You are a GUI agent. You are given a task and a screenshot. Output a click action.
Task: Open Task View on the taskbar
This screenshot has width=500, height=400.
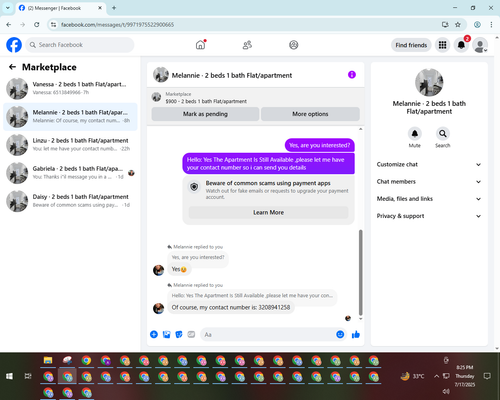pyautogui.click(x=28, y=376)
